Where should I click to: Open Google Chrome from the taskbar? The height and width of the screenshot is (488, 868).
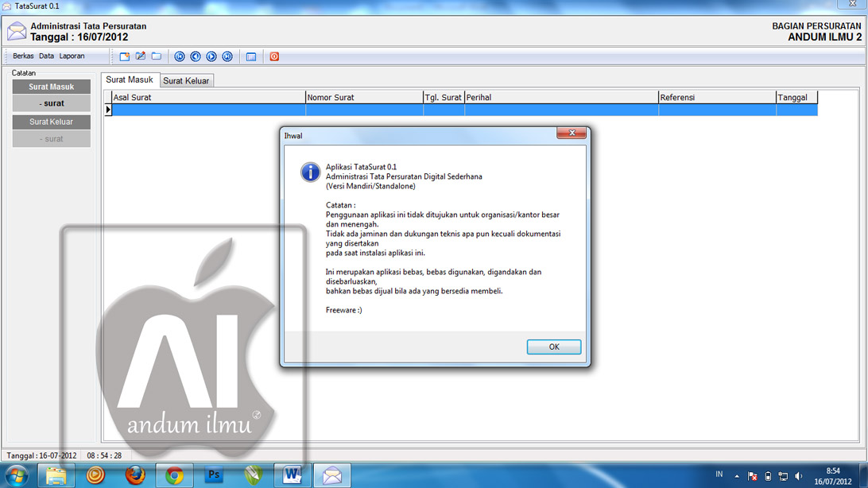pos(174,475)
